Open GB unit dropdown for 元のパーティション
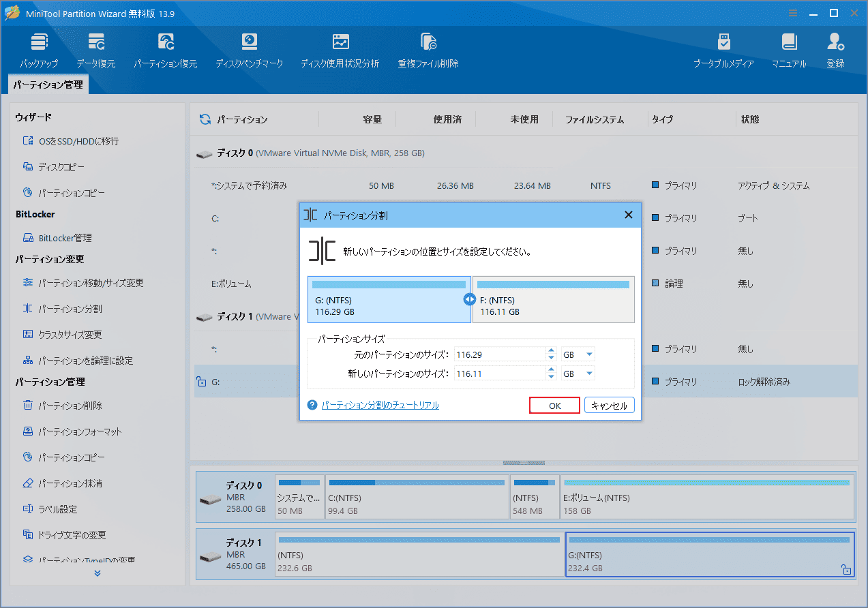 [578, 354]
